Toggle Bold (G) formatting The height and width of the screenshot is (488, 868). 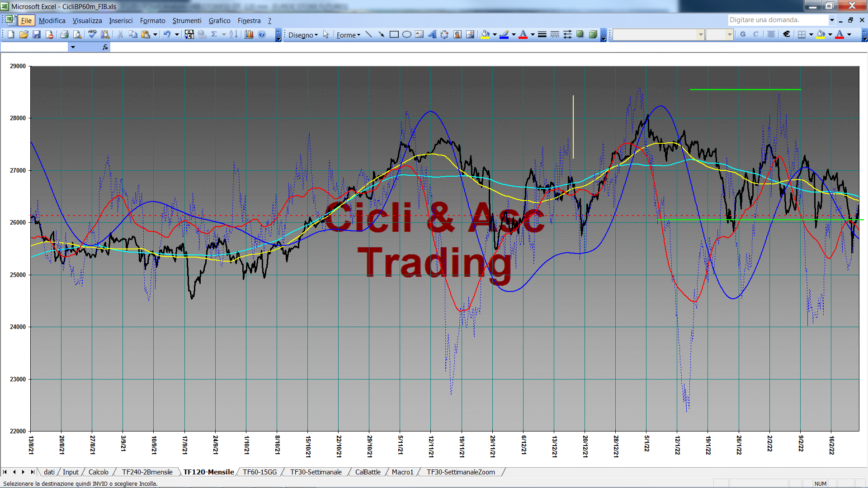(743, 34)
